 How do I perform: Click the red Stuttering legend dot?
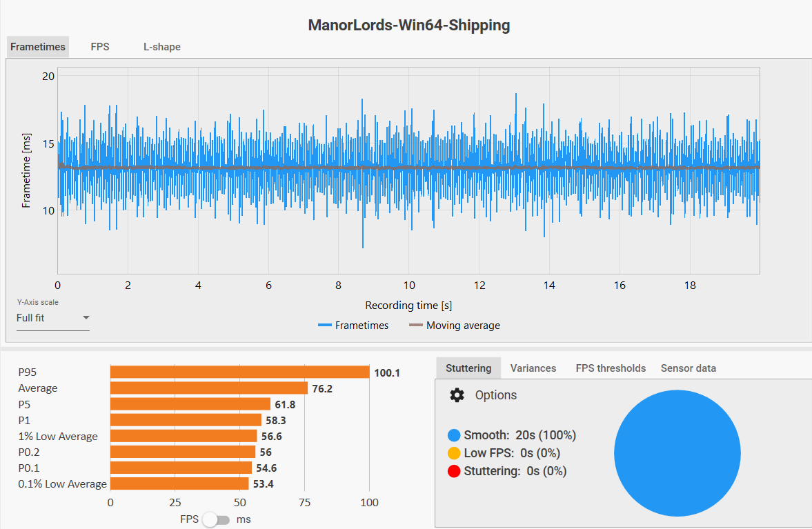(x=454, y=472)
